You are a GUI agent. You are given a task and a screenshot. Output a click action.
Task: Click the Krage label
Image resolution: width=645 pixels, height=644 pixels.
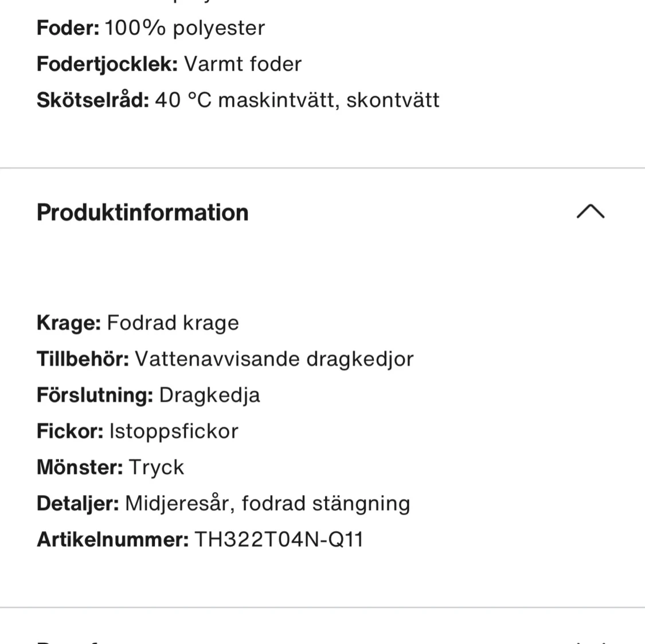[x=69, y=323]
